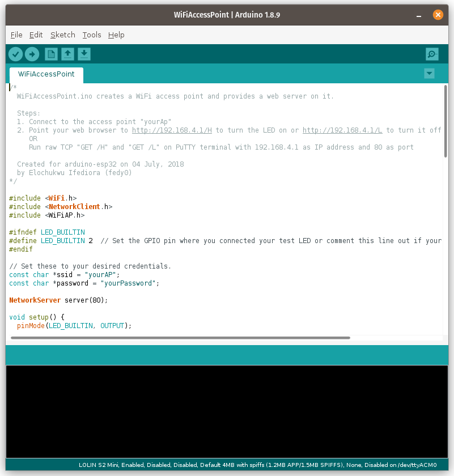454x476 pixels.
Task: Click the horizontal editor scrollbar
Action: click(180, 338)
